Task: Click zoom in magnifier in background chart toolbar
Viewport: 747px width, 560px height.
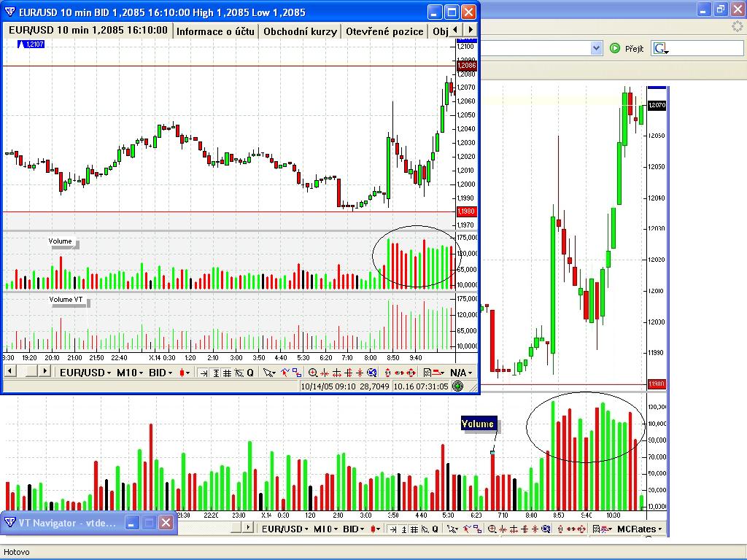Action: coord(492,529)
